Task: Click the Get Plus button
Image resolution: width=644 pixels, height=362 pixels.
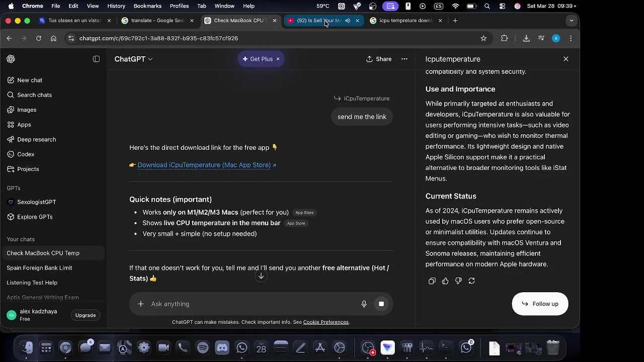Action: tap(257, 59)
